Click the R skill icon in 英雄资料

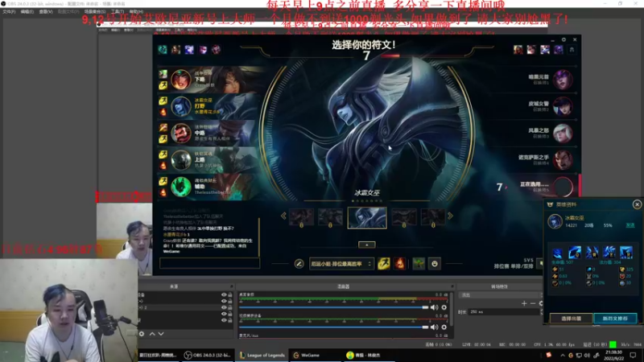[x=626, y=253]
